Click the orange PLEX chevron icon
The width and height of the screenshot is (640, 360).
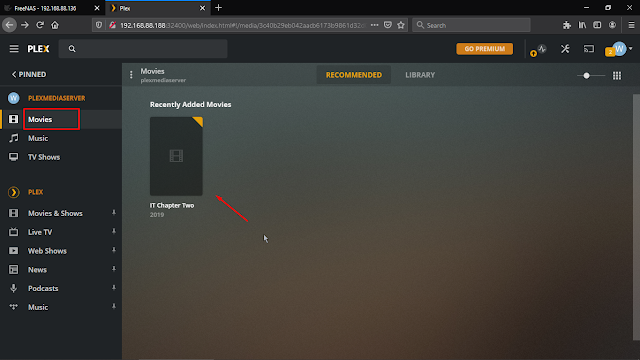(x=13, y=192)
